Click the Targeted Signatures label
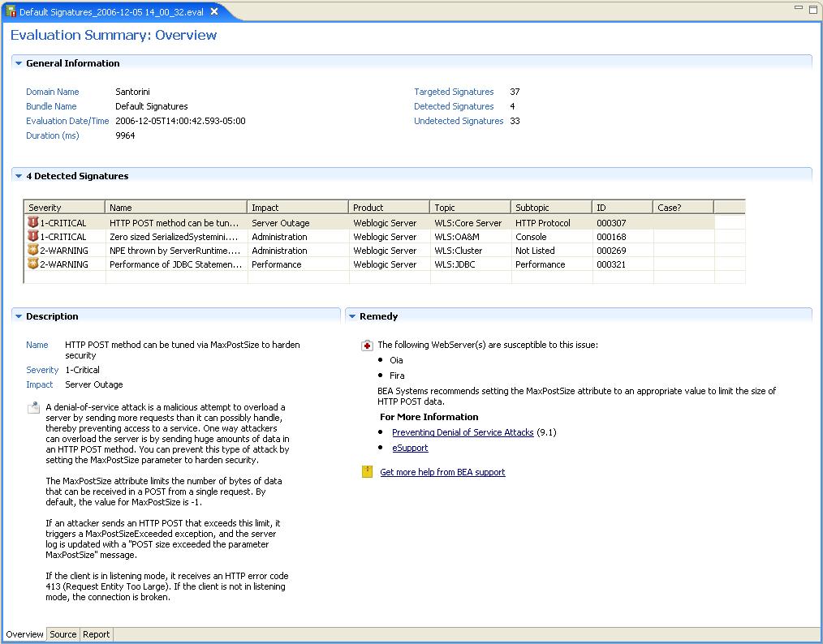 point(454,92)
